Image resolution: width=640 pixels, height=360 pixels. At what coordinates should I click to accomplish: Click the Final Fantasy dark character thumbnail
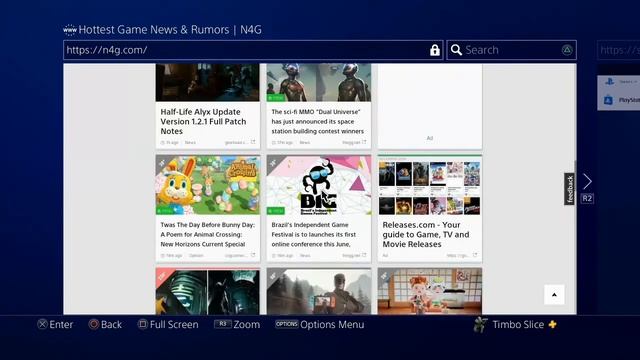208,291
